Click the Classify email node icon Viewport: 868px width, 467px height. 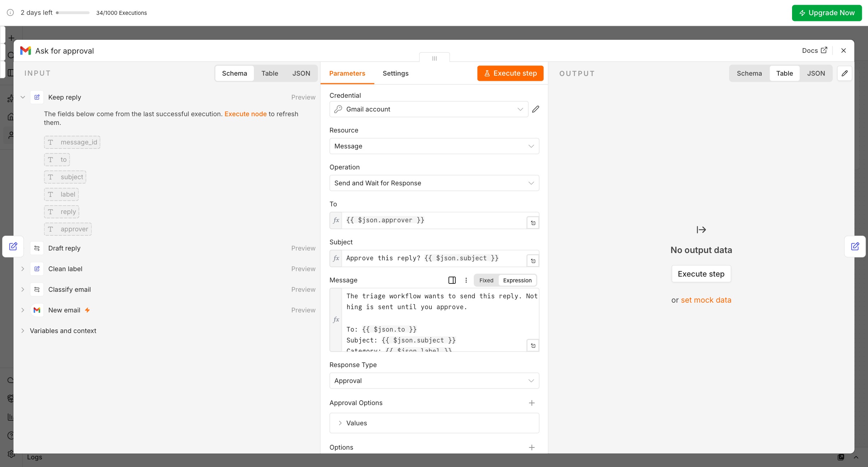pyautogui.click(x=37, y=290)
